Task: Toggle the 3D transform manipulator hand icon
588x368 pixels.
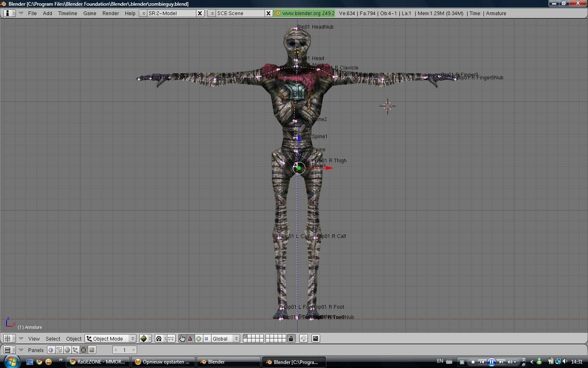Action: [x=182, y=339]
